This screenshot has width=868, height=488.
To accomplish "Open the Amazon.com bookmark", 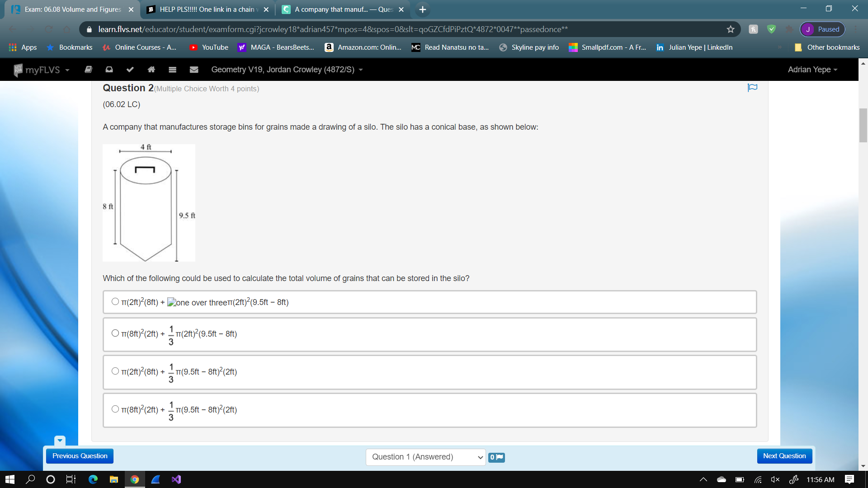I will (x=363, y=47).
